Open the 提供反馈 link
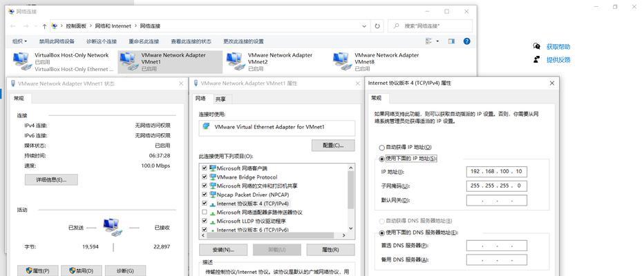The height and width of the screenshot is (276, 644). tap(558, 60)
